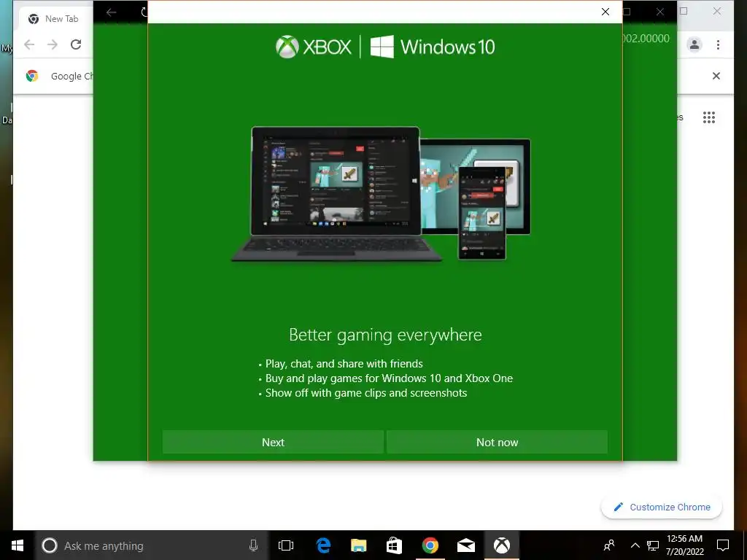
Task: Open Chrome's three-dot menu
Action: [718, 44]
